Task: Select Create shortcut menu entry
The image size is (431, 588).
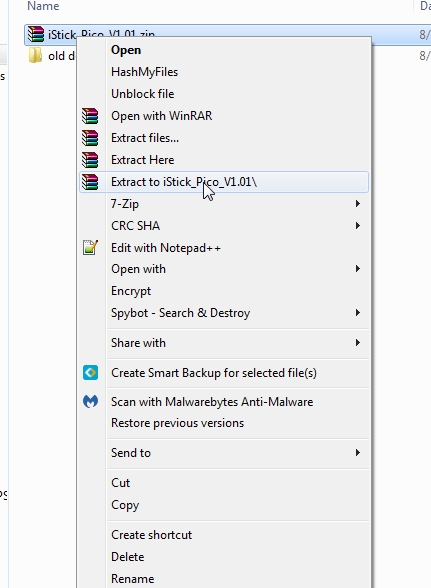Action: [152, 535]
